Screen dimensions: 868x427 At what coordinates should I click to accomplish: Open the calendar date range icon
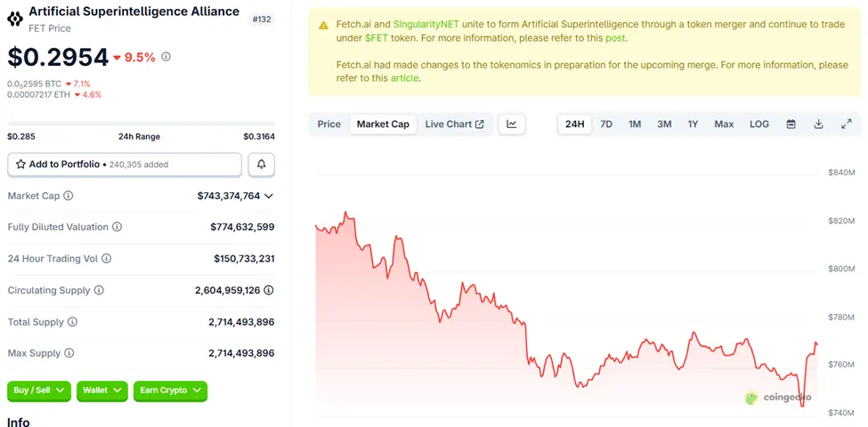pyautogui.click(x=791, y=125)
